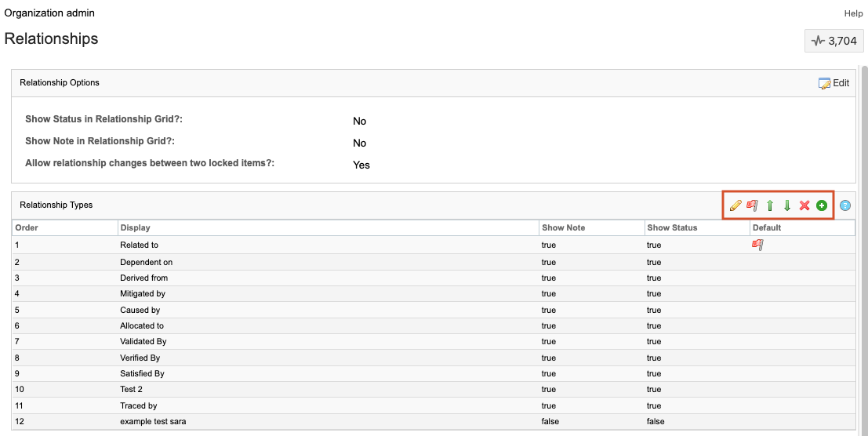
Task: Select the Derived from row
Action: click(x=434, y=278)
